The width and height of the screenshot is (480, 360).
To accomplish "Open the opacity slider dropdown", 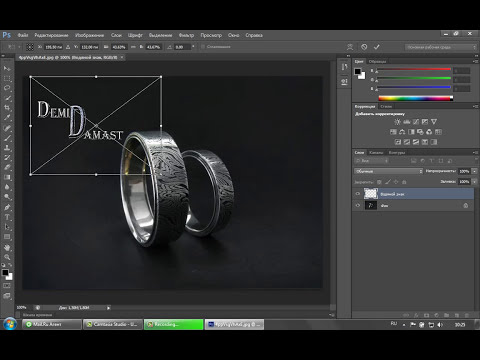I will (x=475, y=171).
